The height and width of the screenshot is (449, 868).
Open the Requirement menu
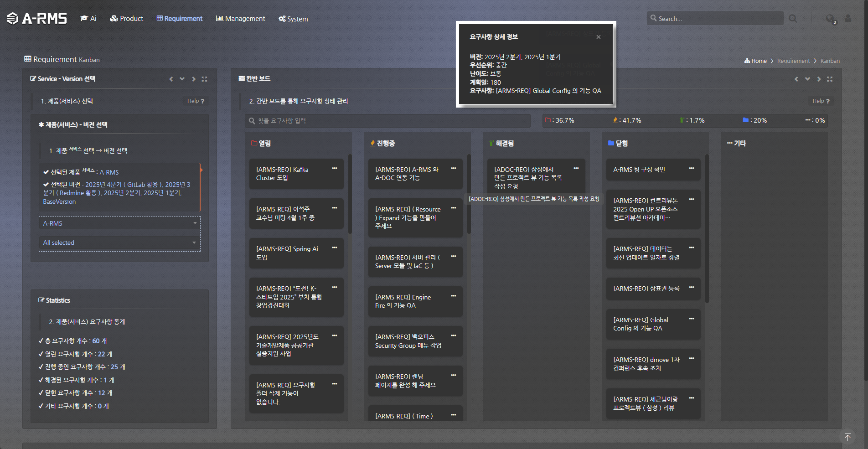[x=180, y=19]
